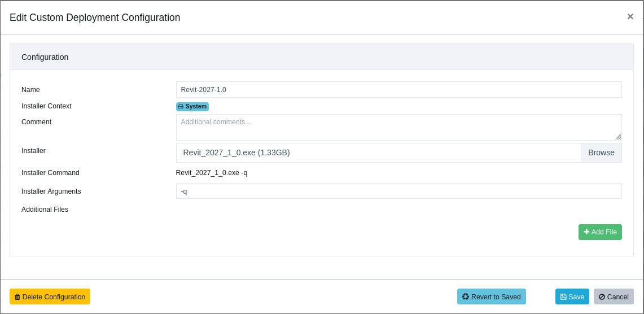Image resolution: width=644 pixels, height=314 pixels.
Task: Click the Installer Command label
Action: (x=51, y=173)
